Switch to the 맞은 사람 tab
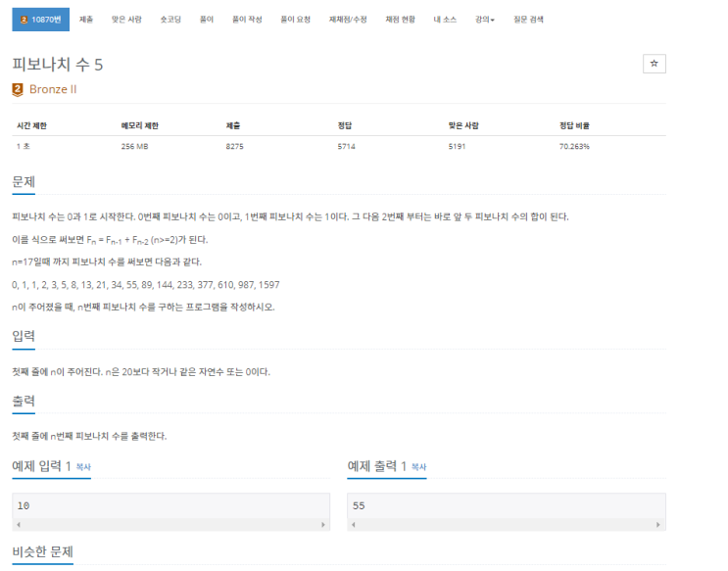 126,20
